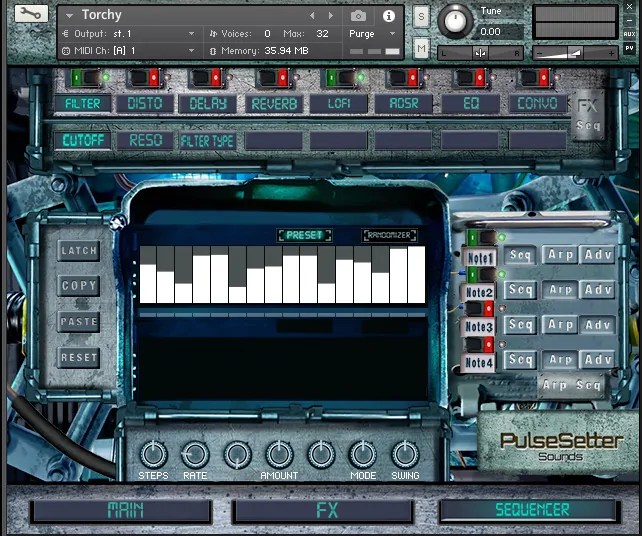Click the MIDI channel icon
The height and width of the screenshot is (536, 642).
click(x=66, y=51)
